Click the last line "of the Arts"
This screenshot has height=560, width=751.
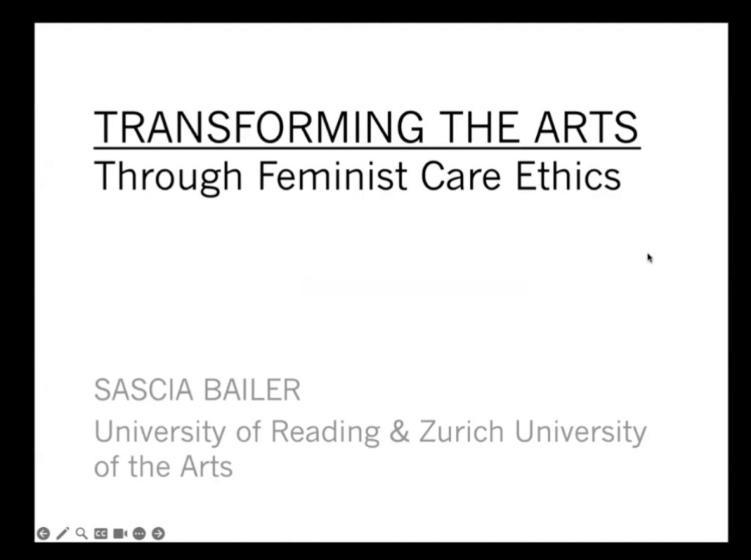pos(163,466)
